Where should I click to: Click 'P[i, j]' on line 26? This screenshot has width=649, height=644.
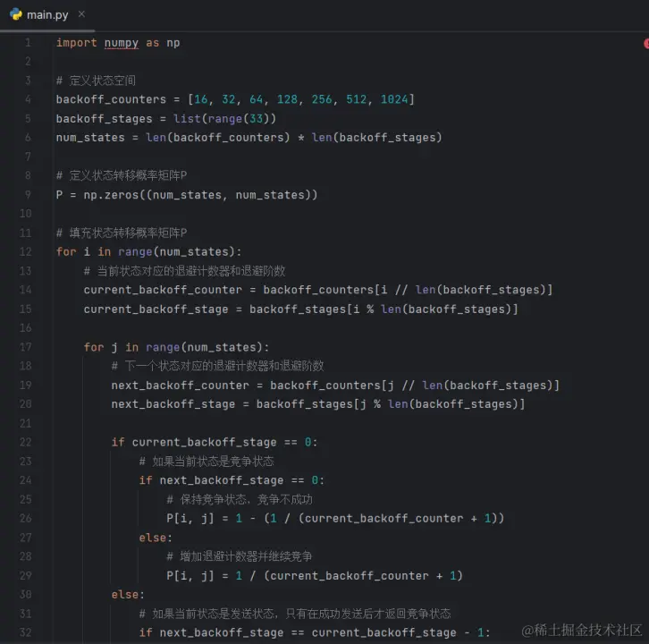(x=190, y=519)
